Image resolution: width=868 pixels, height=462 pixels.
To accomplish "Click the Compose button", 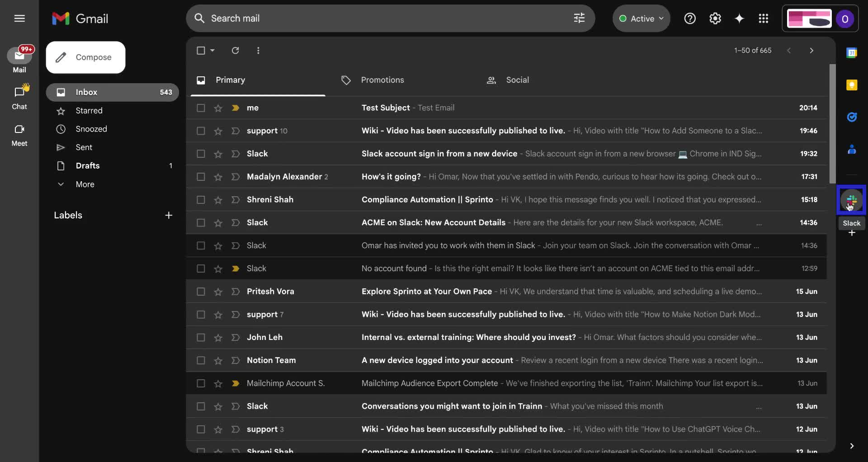I will tap(85, 57).
